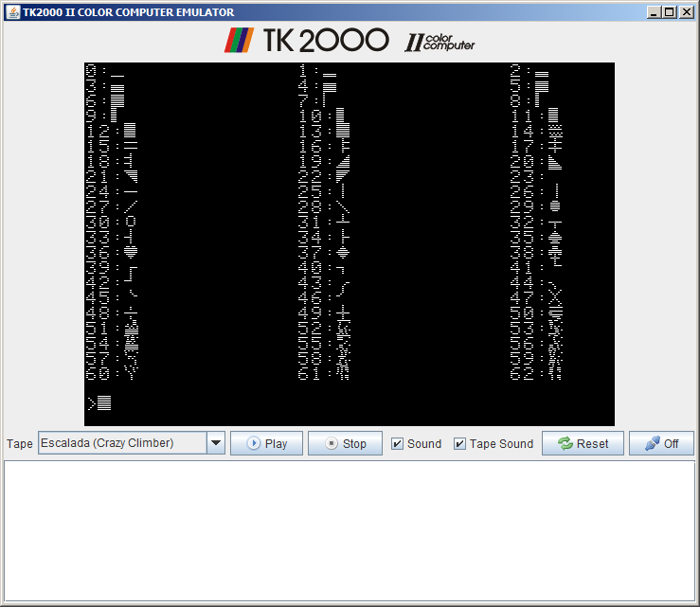
Task: Click the Java icon in the title bar
Action: (12, 12)
